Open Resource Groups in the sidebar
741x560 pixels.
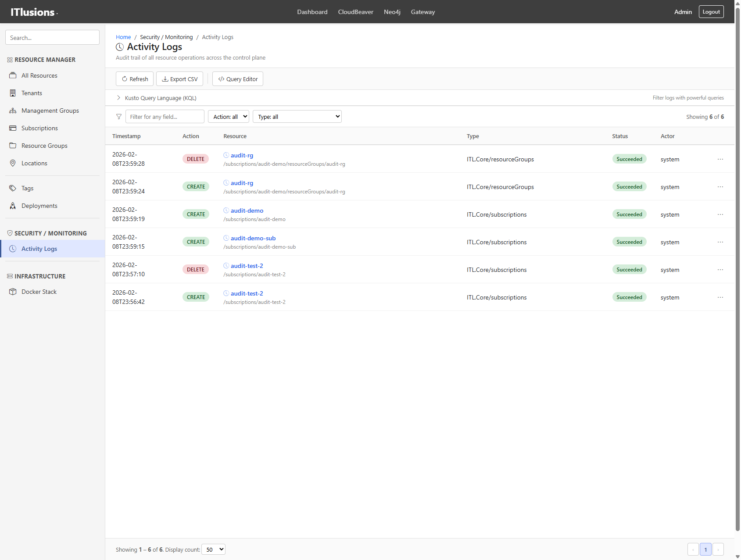[x=44, y=145]
